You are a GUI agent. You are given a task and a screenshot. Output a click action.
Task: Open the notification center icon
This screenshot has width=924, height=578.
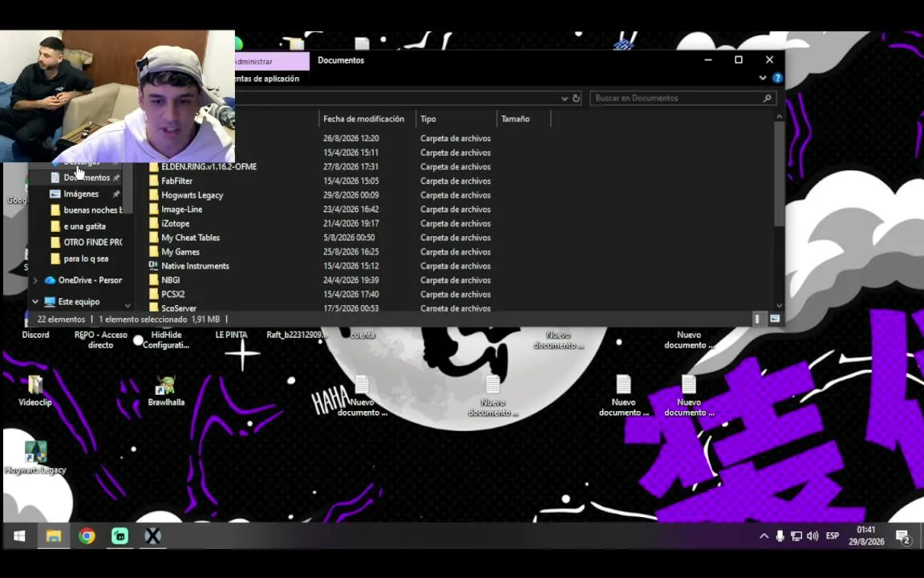[903, 537]
